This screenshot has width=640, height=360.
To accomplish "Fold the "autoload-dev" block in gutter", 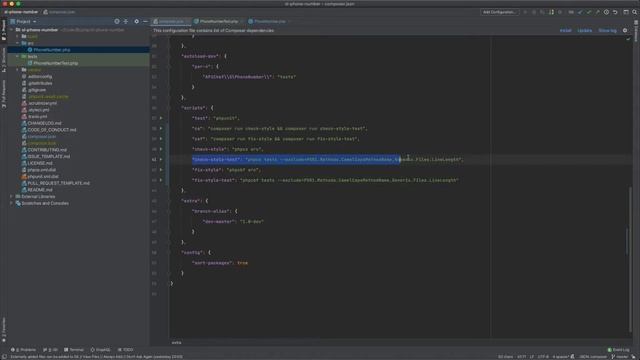I will [168, 56].
